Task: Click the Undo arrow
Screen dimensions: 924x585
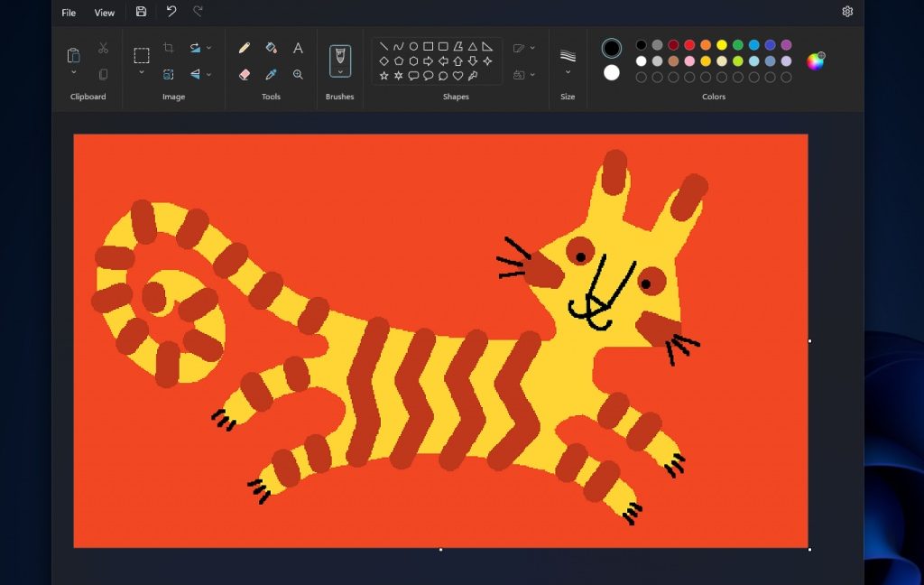Action: tap(171, 12)
